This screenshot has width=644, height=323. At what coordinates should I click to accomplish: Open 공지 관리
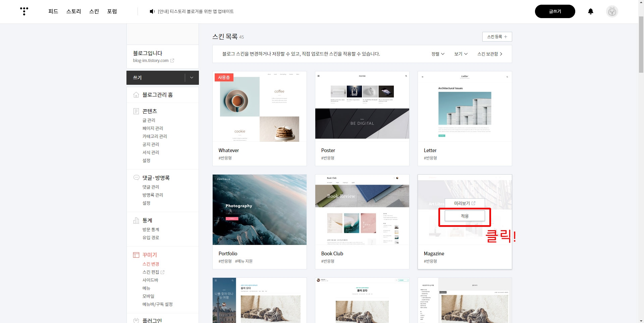coord(151,144)
